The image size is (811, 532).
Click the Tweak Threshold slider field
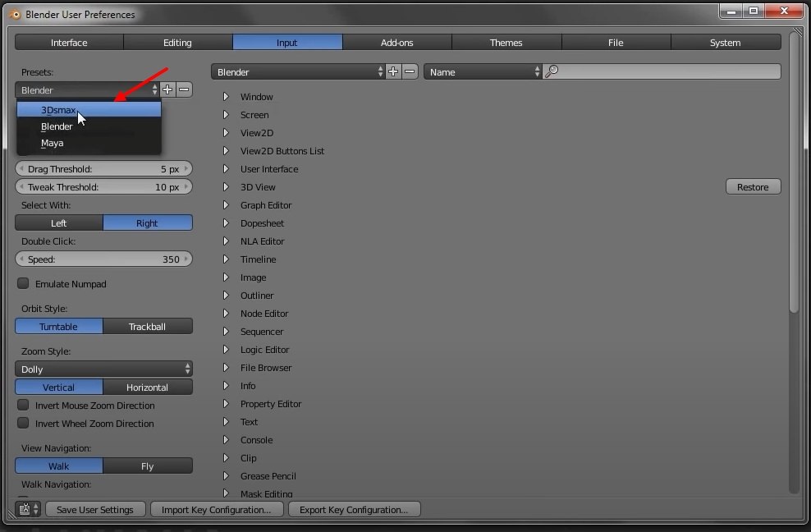103,187
